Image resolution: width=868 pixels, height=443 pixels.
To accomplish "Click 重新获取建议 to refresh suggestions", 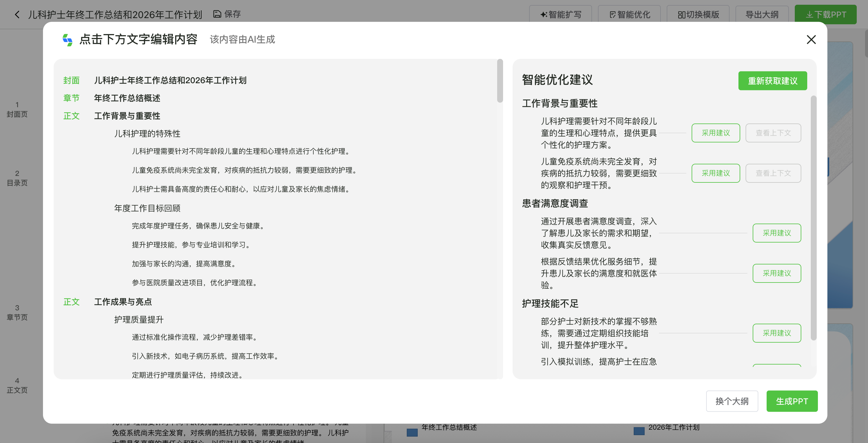I will [x=772, y=81].
